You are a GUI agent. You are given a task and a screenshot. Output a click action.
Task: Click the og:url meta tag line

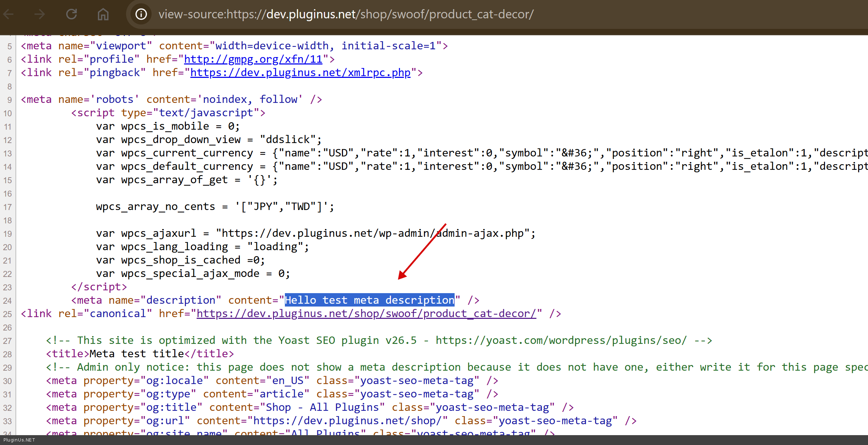coord(341,421)
